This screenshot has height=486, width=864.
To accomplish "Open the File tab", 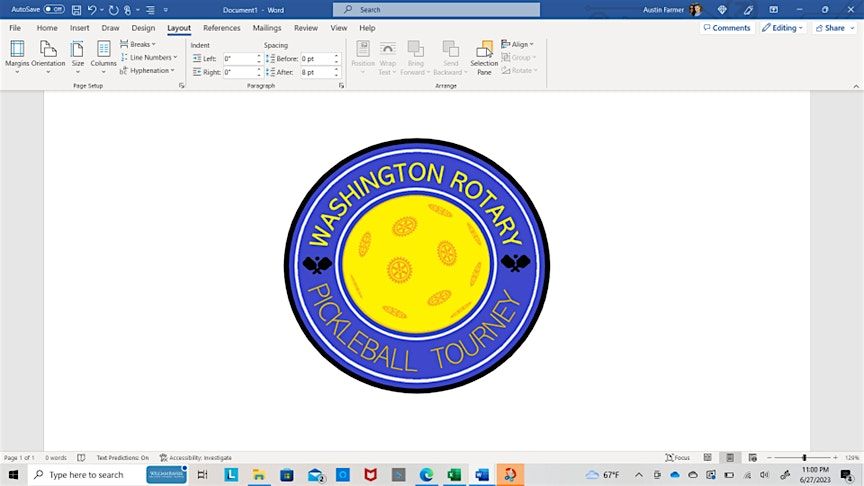I will 15,28.
